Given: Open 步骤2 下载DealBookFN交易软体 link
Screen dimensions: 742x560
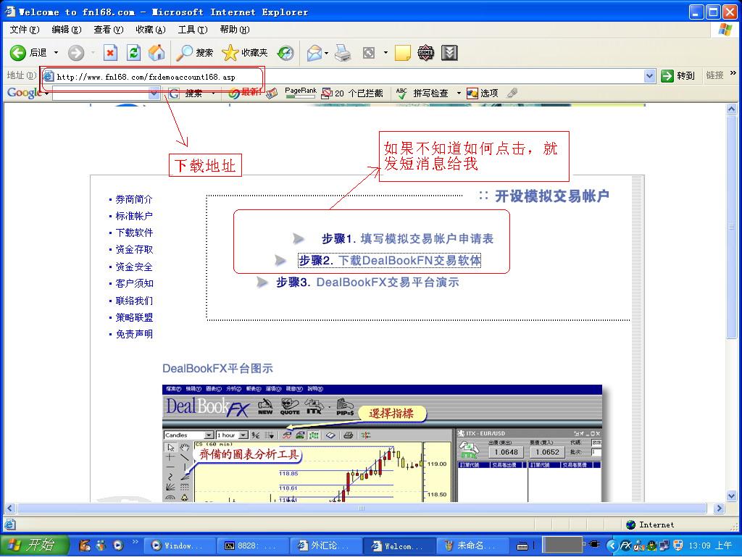Looking at the screenshot, I should [x=389, y=261].
